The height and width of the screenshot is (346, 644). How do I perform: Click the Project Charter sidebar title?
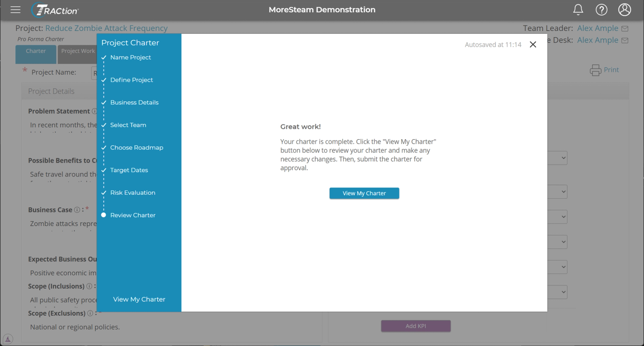pyautogui.click(x=130, y=43)
